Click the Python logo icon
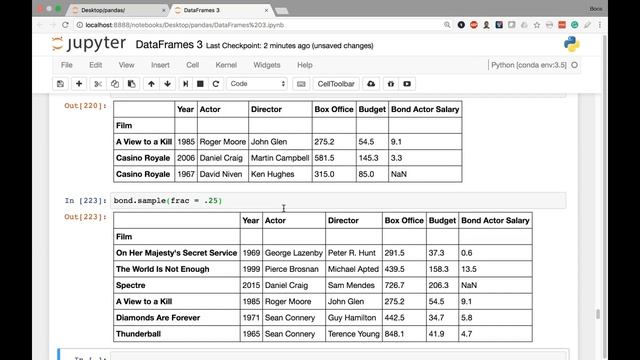 [572, 44]
